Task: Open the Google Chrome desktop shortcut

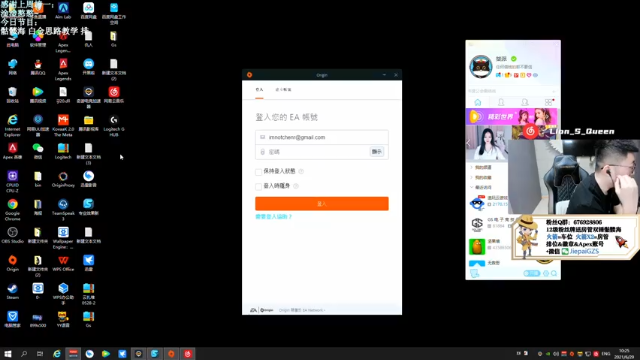Action: (x=13, y=210)
